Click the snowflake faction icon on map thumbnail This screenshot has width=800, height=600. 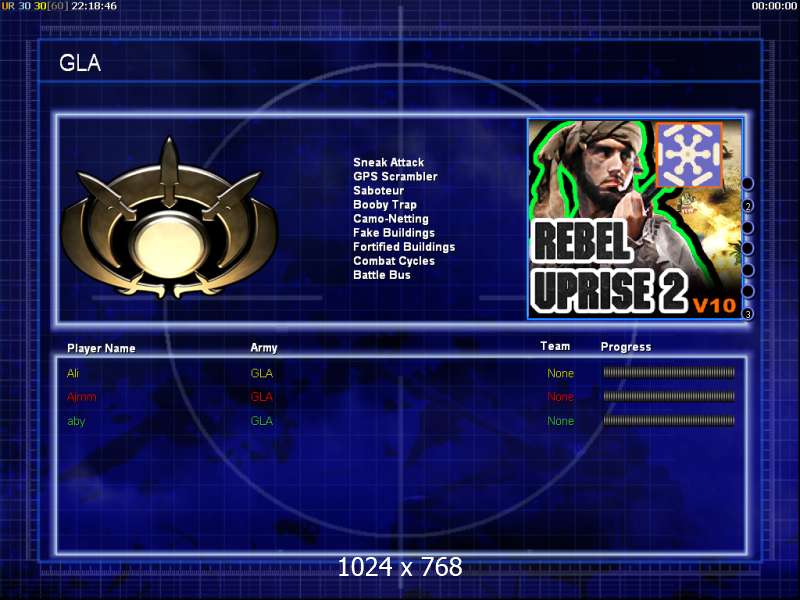point(689,154)
